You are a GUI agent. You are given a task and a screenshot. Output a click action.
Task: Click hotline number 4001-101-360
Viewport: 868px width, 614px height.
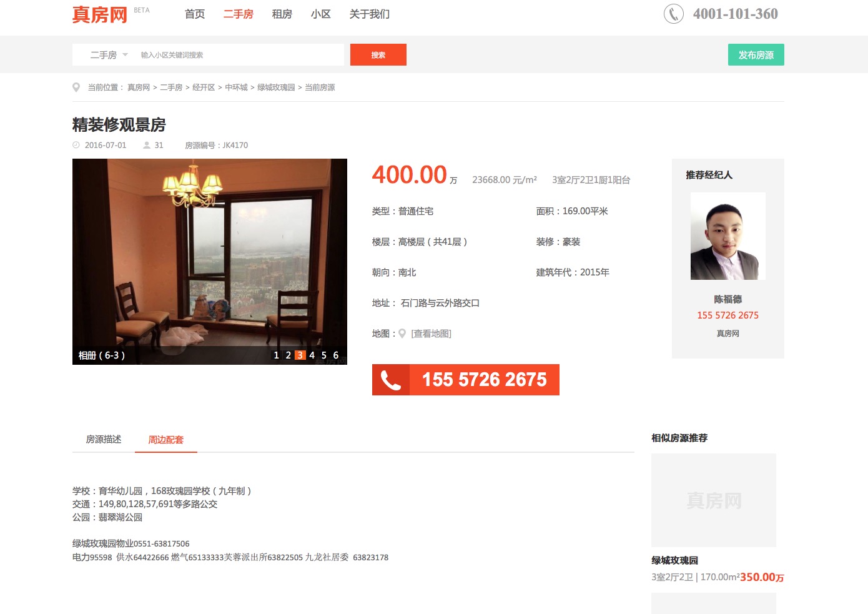(x=736, y=14)
